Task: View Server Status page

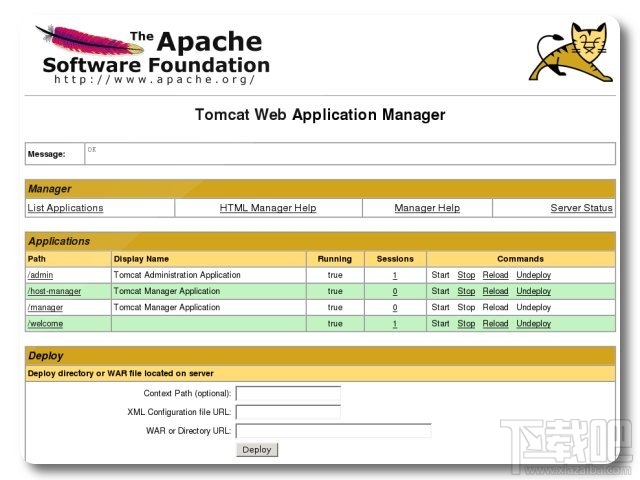Action: 581,208
